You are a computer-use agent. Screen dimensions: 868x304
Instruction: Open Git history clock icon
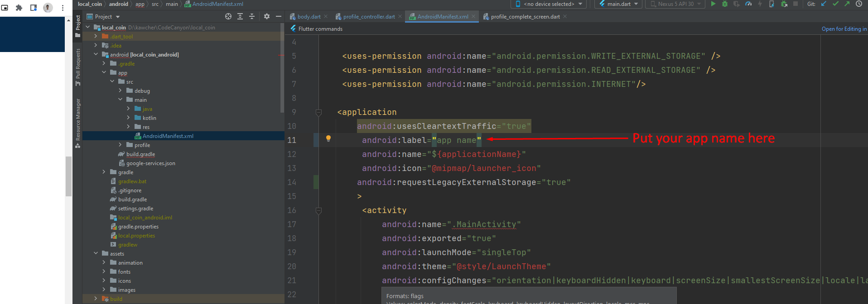858,4
